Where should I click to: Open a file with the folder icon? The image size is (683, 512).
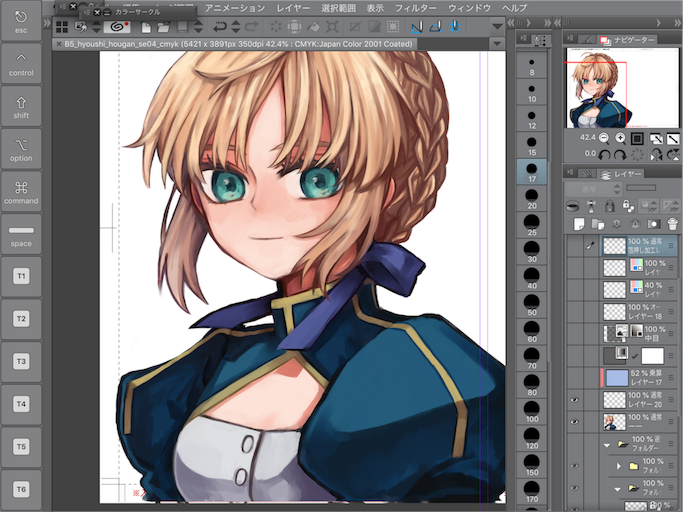164,27
